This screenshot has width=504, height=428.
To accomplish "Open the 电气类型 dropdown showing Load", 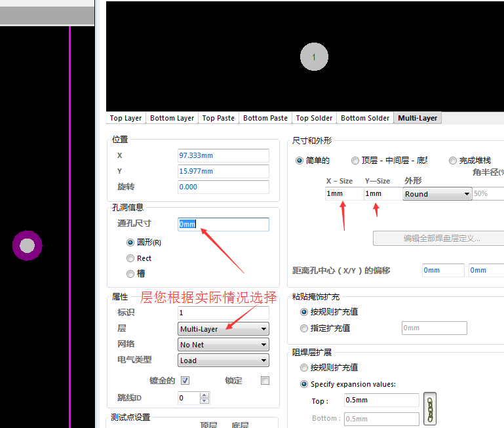I will [223, 360].
